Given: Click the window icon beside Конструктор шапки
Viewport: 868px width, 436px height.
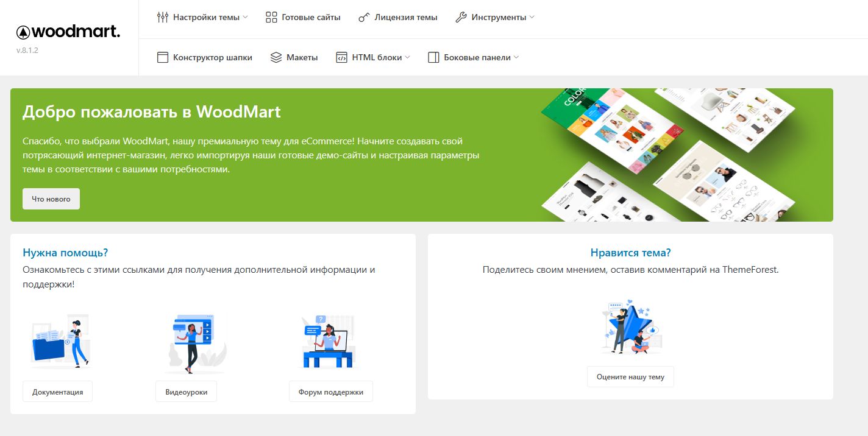Looking at the screenshot, I should point(162,57).
